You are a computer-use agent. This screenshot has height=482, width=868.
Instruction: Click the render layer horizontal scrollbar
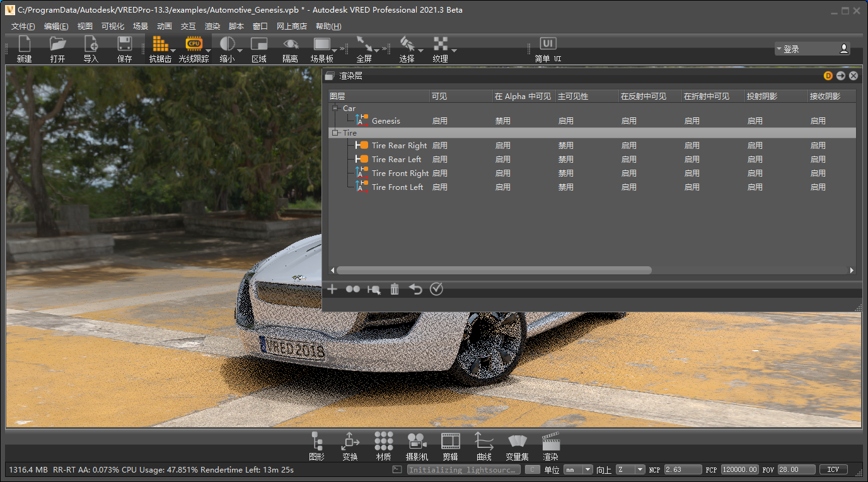coord(494,270)
